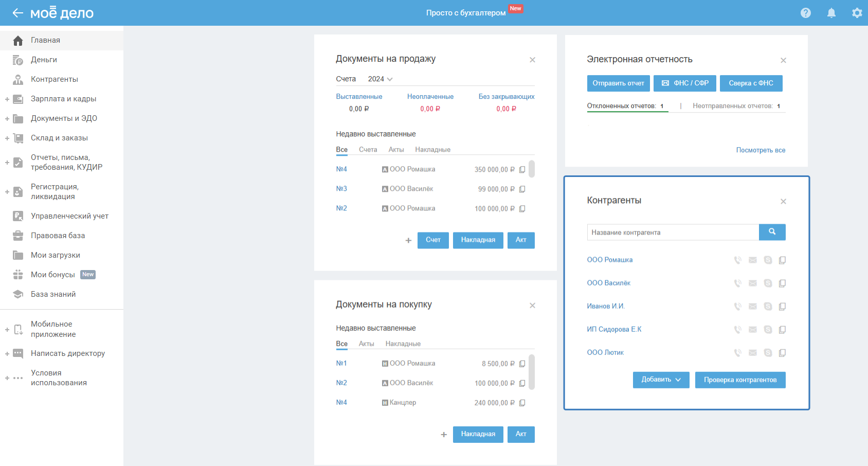868x466 pixels.
Task: Copy sales document with amount 99 000,00 ₽
Action: pos(522,189)
